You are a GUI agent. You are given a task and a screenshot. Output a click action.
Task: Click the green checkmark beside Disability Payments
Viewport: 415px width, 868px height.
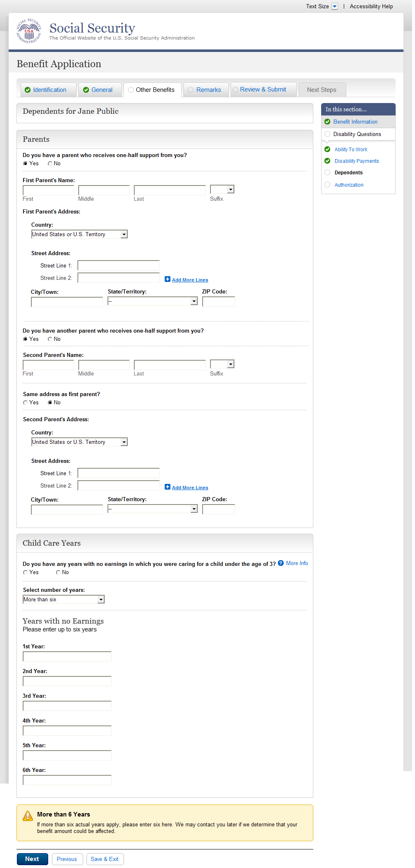point(327,161)
